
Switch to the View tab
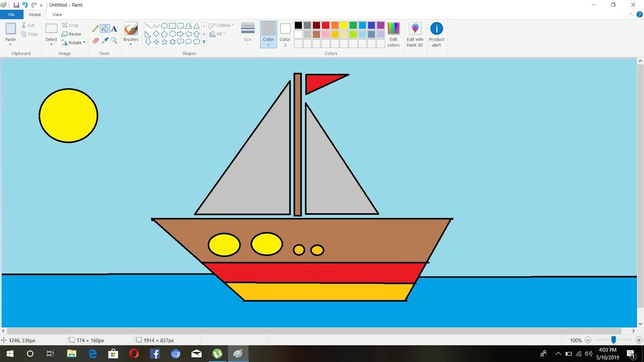click(57, 15)
